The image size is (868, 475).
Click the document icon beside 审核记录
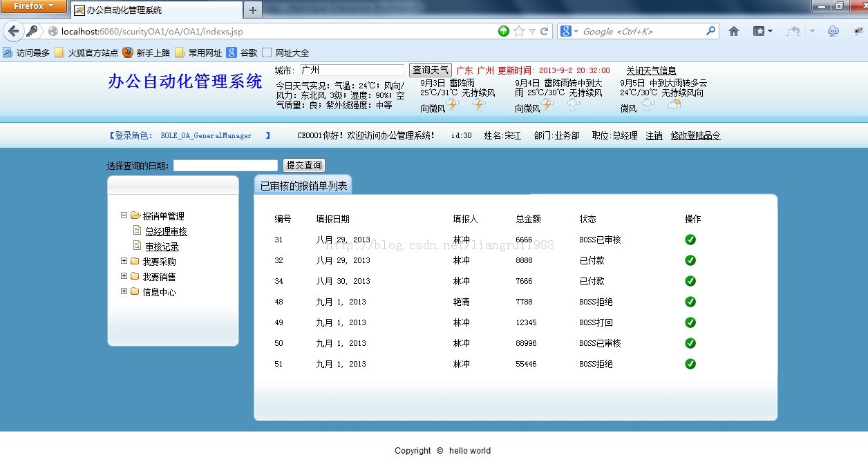point(138,244)
